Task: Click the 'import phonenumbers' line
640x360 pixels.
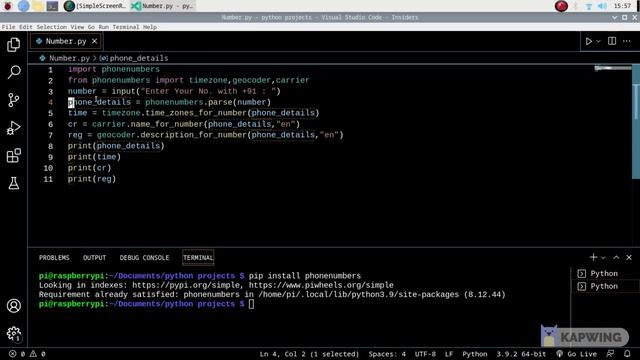Action: tap(114, 69)
